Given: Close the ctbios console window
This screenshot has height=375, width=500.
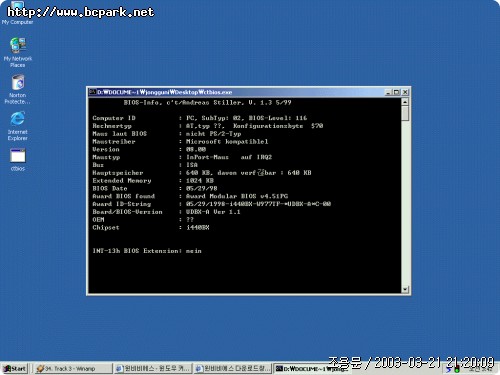Looking at the screenshot, I should [405, 92].
